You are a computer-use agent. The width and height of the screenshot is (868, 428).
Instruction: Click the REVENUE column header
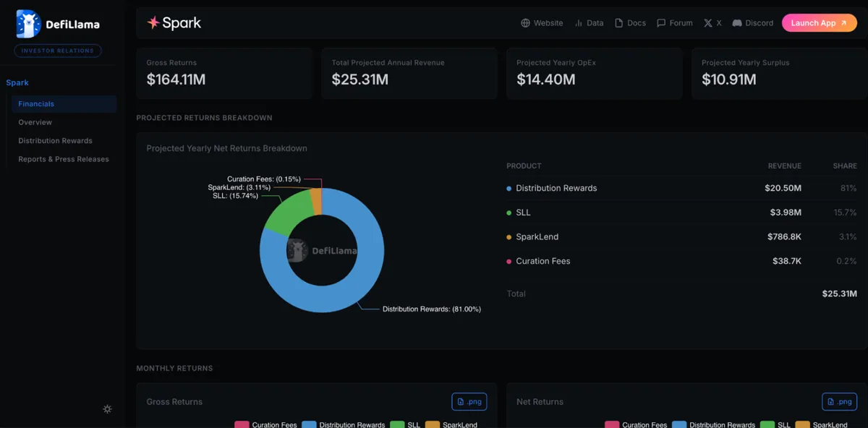785,166
